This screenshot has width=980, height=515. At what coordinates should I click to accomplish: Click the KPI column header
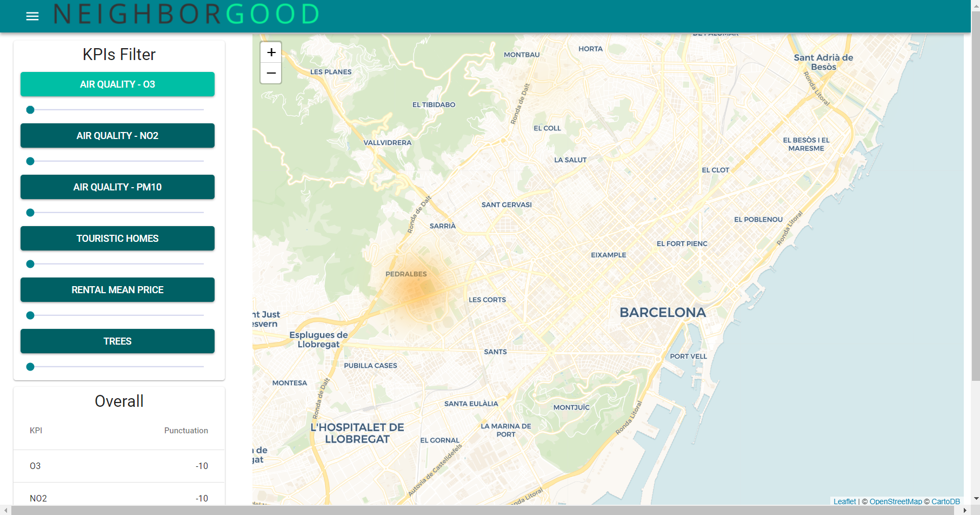pos(36,431)
